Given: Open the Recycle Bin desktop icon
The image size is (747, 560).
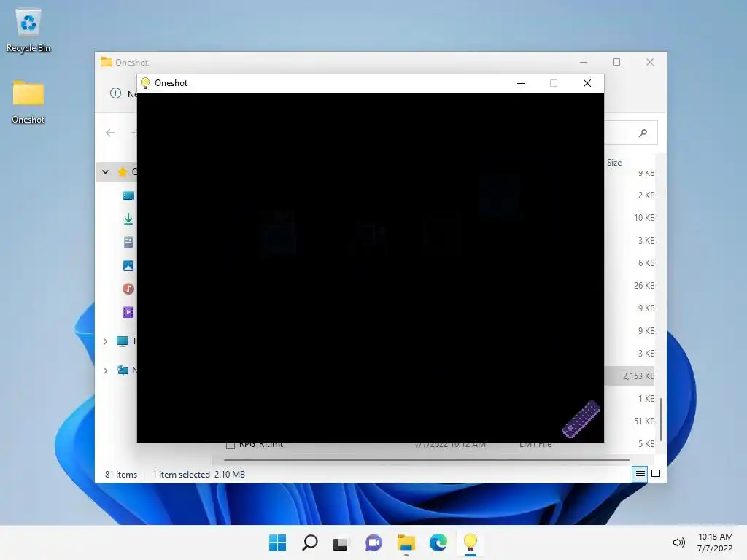Looking at the screenshot, I should [28, 30].
